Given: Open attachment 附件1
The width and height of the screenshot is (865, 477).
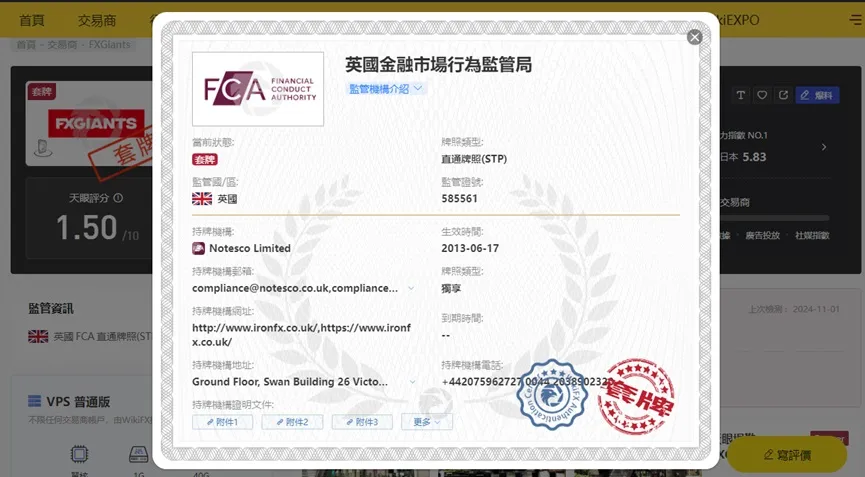Looking at the screenshot, I should (x=222, y=422).
